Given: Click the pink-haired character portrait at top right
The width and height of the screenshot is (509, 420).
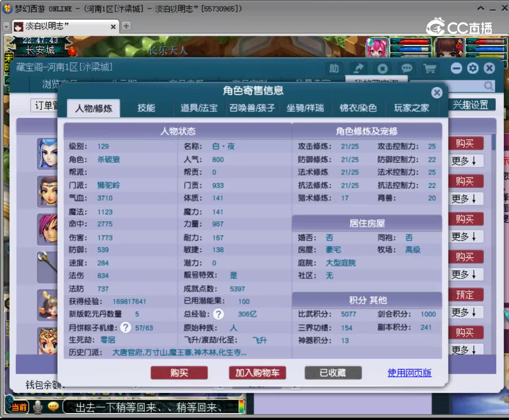Looking at the screenshot, I should coord(377,48).
